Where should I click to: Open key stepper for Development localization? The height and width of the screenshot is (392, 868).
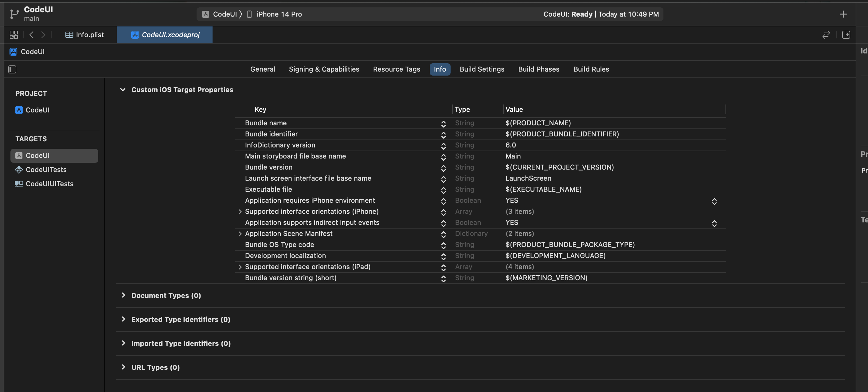(444, 257)
